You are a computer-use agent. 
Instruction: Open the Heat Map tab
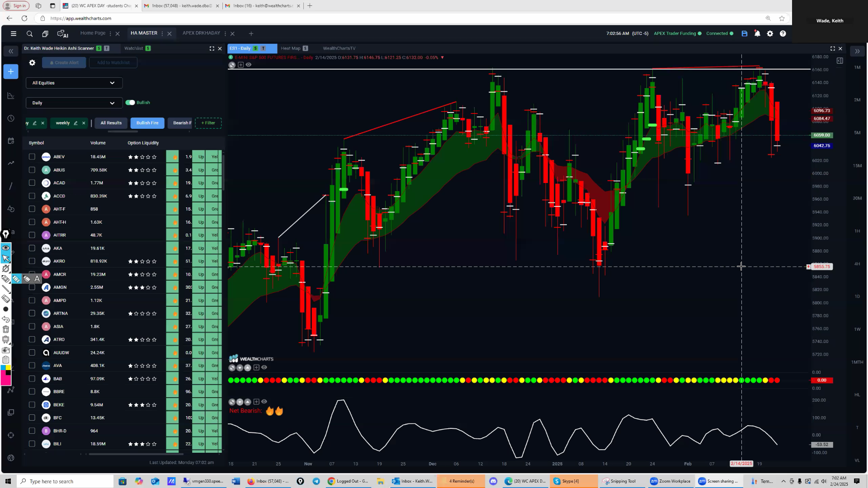[x=290, y=48]
